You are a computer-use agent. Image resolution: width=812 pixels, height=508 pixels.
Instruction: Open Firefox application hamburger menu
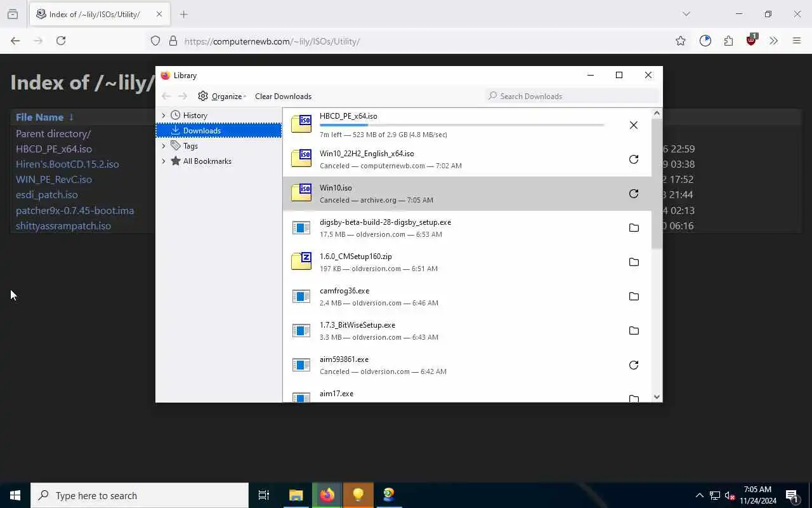point(797,41)
